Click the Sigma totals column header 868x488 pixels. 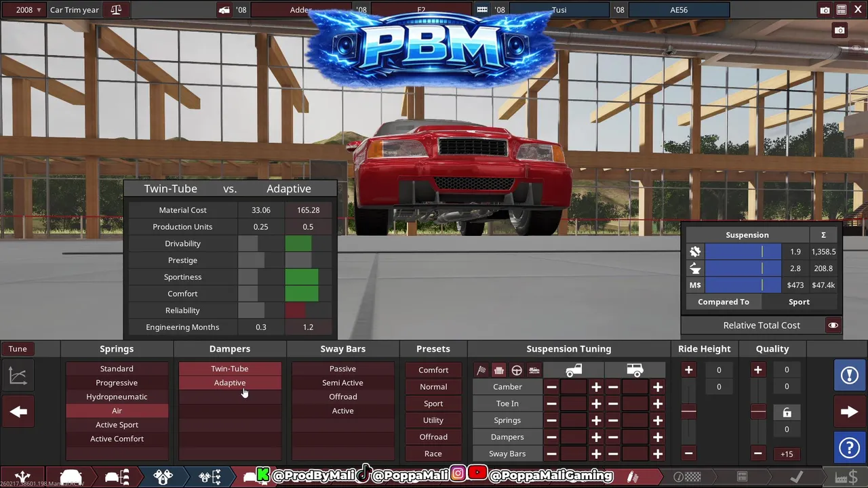pyautogui.click(x=823, y=235)
